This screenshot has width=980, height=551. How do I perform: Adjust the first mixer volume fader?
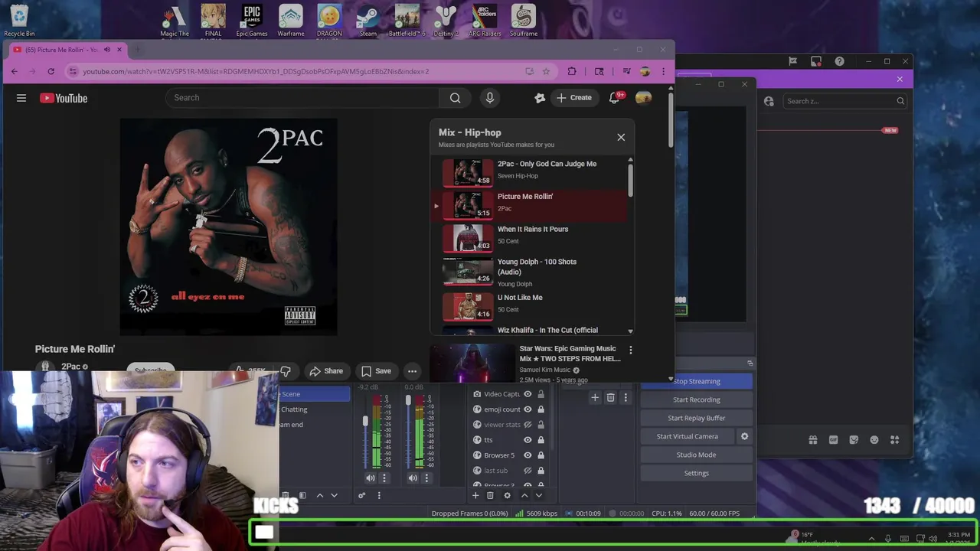(x=365, y=422)
